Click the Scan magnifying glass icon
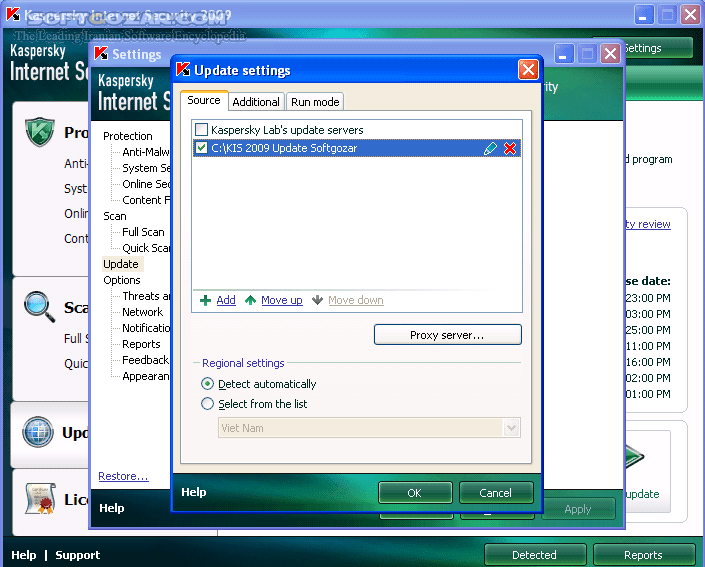Screen dimensions: 705x567 point(39,305)
